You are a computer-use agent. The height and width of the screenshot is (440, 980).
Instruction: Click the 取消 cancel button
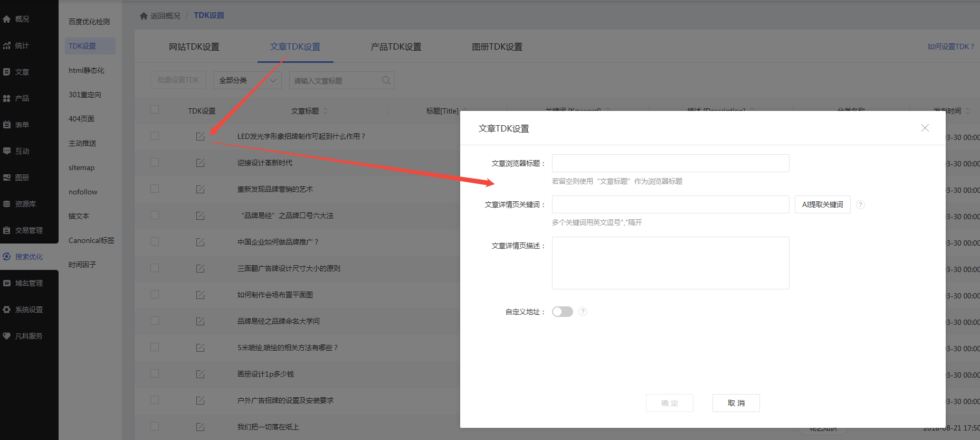pos(736,403)
